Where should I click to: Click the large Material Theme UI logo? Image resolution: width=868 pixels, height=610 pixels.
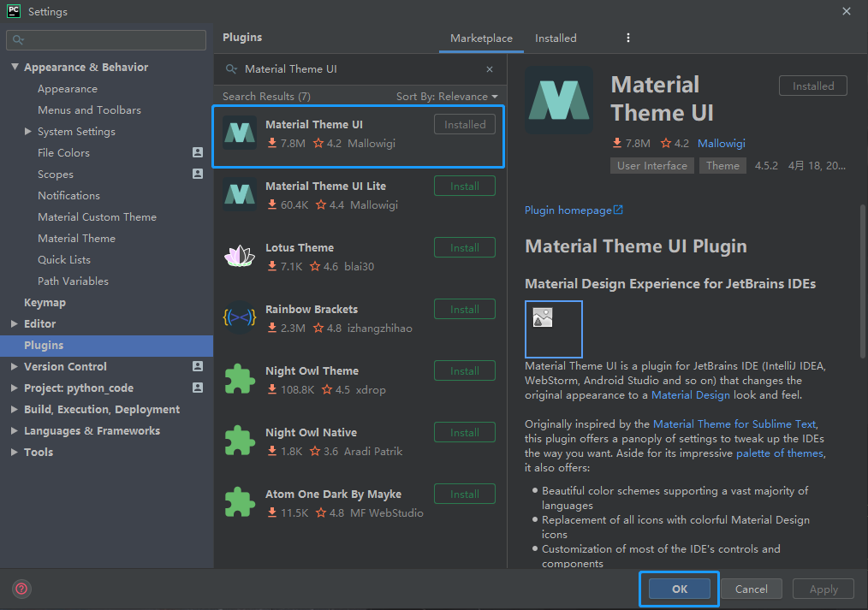point(559,100)
